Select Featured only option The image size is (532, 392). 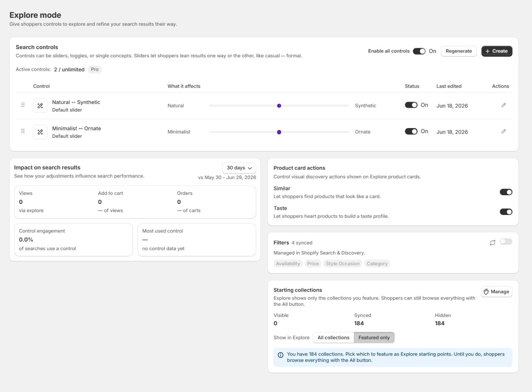374,337
